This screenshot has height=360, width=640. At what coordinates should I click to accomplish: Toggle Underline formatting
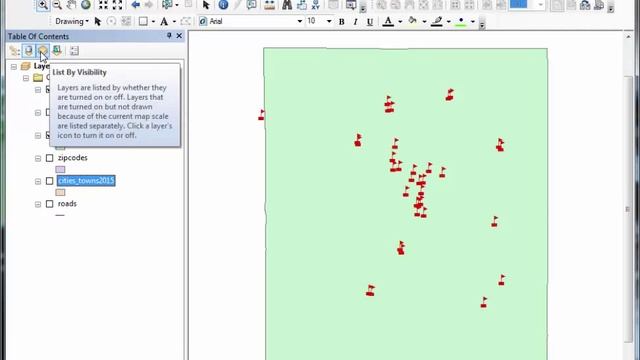pos(369,22)
